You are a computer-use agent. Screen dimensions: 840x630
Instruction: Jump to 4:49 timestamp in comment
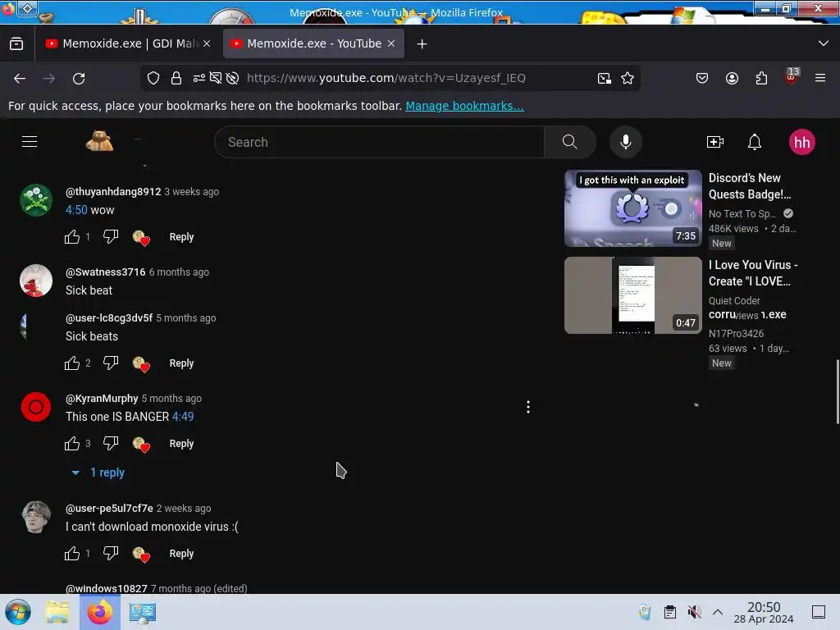pyautogui.click(x=183, y=417)
